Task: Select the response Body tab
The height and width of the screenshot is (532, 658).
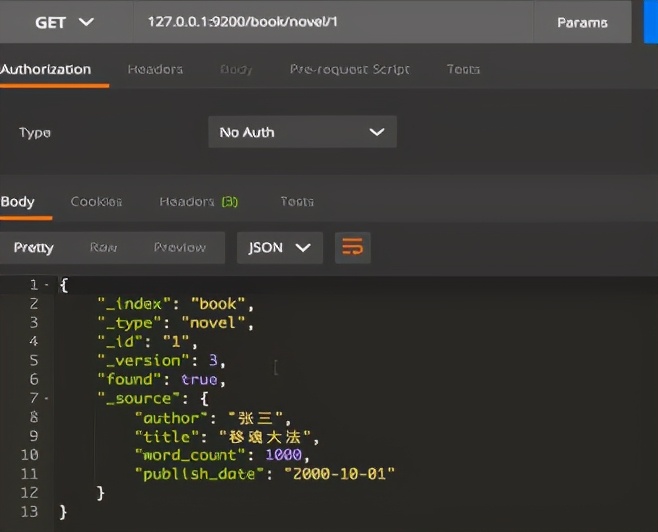Action: pos(18,201)
